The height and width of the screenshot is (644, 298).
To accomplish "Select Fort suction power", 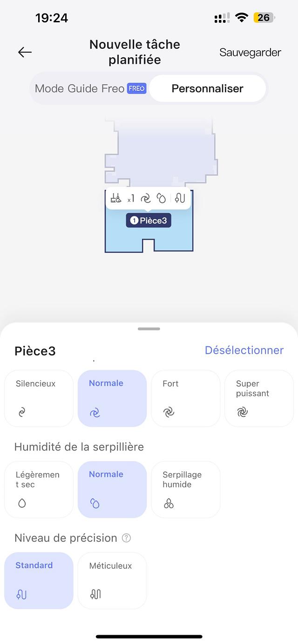I will tap(185, 398).
